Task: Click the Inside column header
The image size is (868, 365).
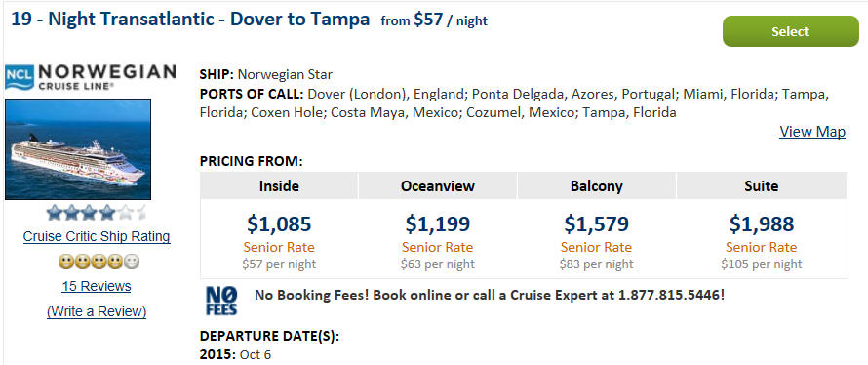Action: (279, 185)
